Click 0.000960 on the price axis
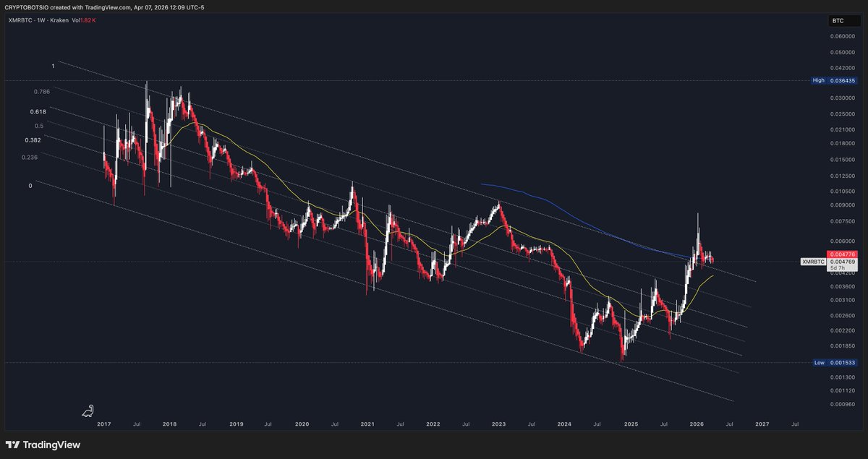 click(x=841, y=403)
